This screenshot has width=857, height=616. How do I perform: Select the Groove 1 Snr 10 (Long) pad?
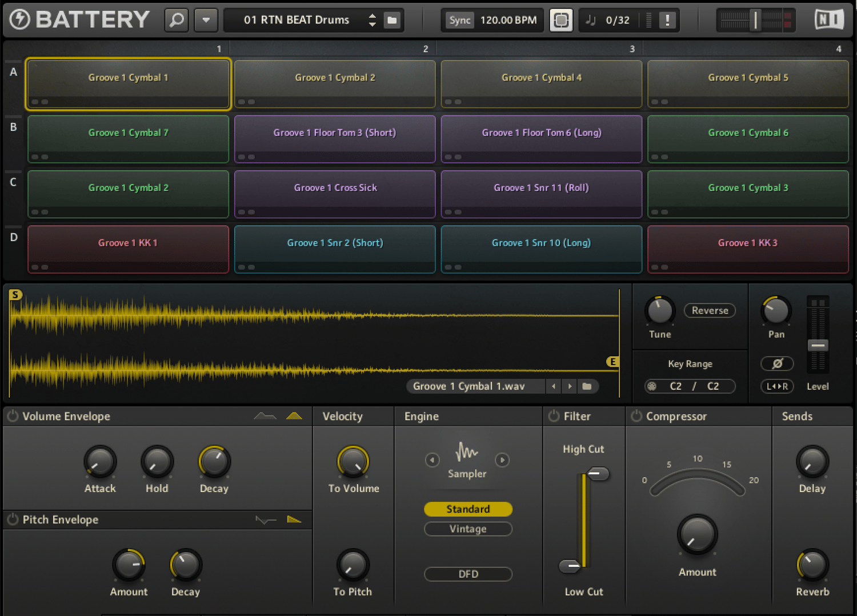pos(542,249)
